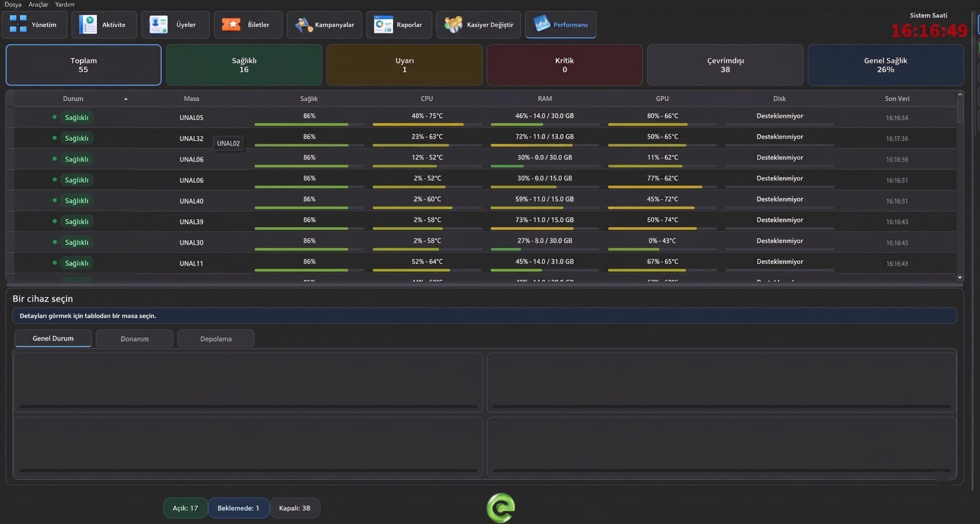
Task: Open the Yönetim dashboard icon
Action: 18,24
